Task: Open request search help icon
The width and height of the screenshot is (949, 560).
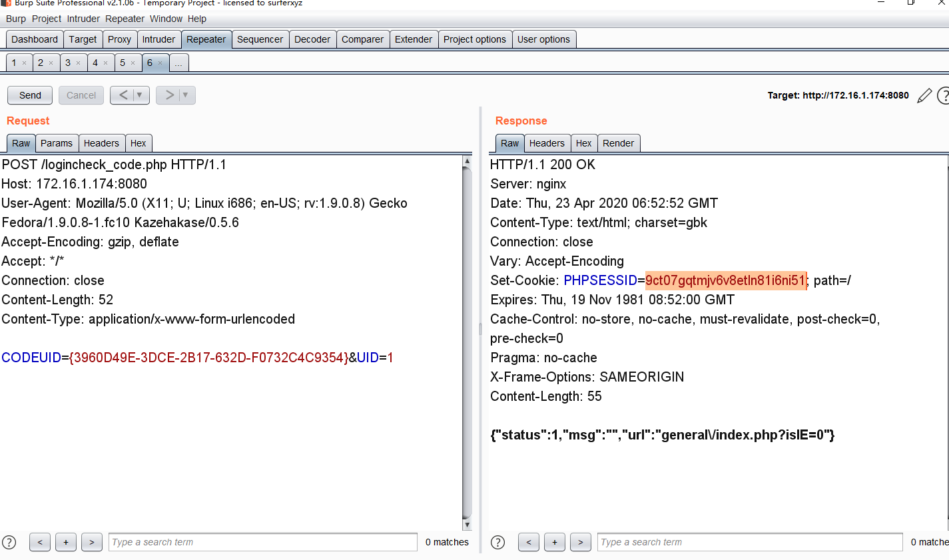Action: [x=9, y=542]
